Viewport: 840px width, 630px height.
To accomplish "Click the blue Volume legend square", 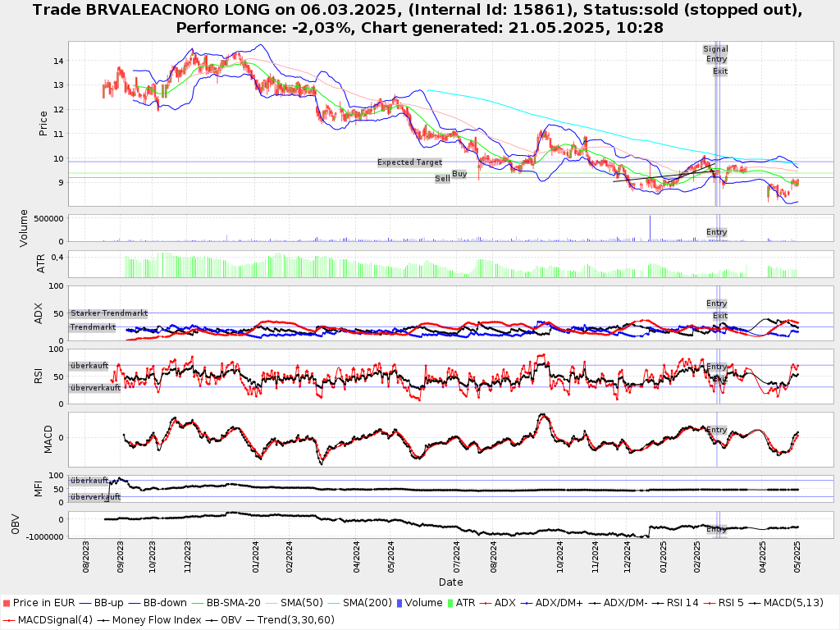I will tap(399, 603).
